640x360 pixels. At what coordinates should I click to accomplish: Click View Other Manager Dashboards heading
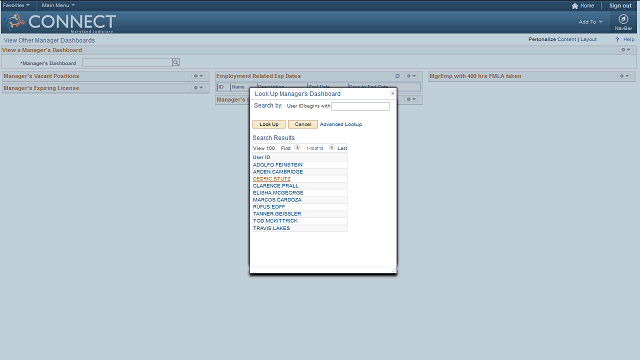click(x=49, y=40)
